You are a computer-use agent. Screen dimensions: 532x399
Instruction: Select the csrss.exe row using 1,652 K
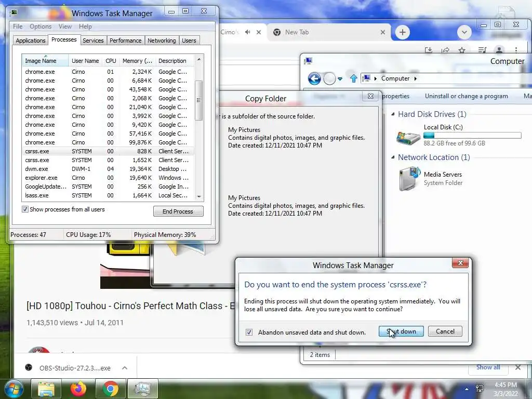[x=108, y=160]
